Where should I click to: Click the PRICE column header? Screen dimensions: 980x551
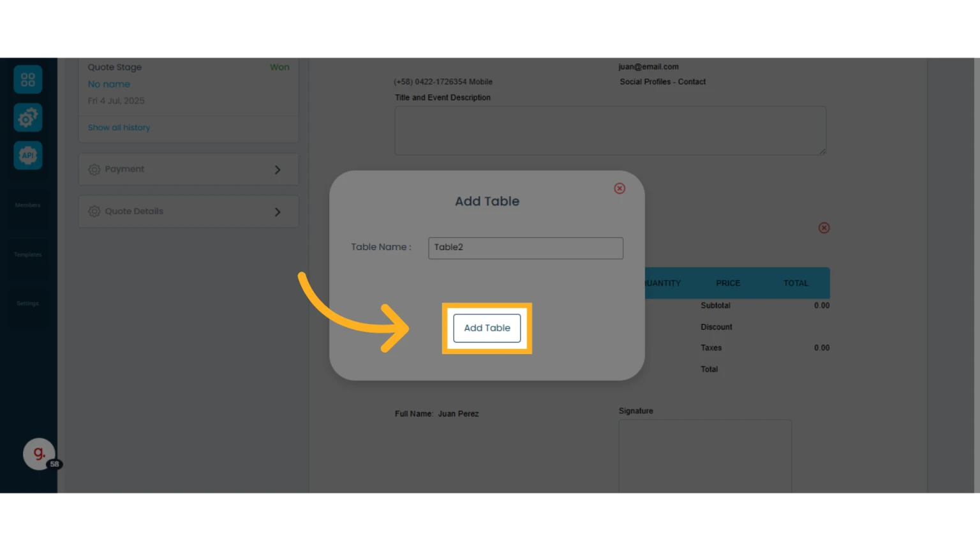click(728, 283)
